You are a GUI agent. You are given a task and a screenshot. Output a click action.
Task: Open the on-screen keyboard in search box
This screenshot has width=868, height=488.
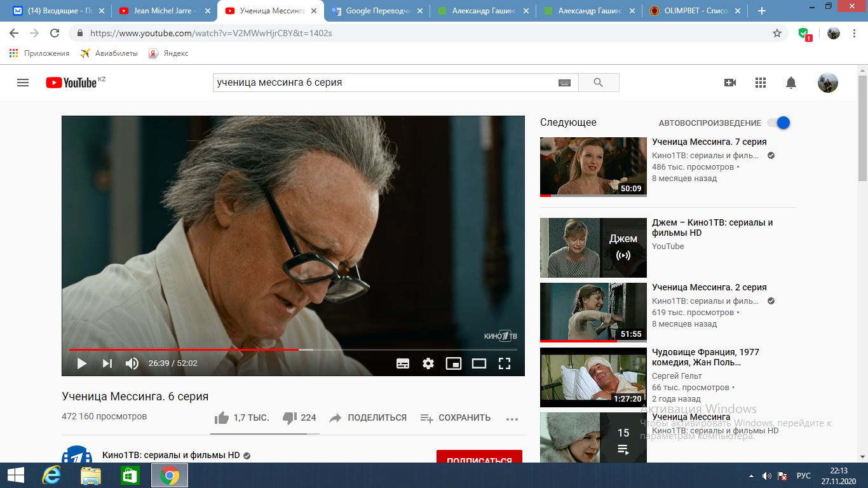coord(564,83)
